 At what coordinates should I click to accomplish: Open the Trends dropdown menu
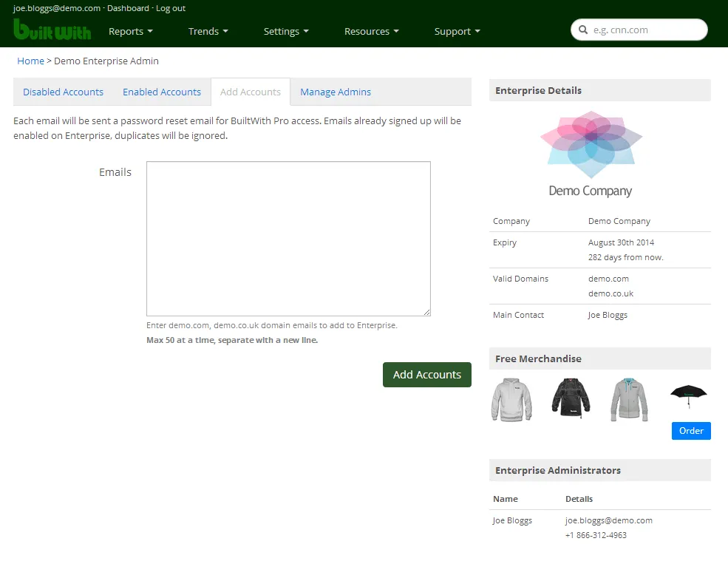(x=208, y=31)
